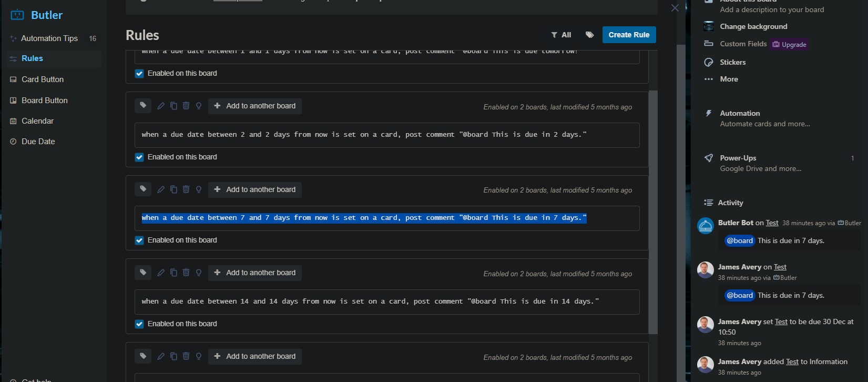Click the lightbulb icon on the 14 days rule
Screen dimensions: 868x382
pos(199,273)
